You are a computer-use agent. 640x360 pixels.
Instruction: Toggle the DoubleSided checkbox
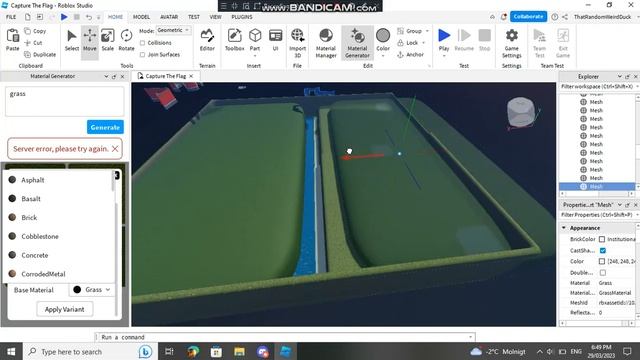point(603,272)
